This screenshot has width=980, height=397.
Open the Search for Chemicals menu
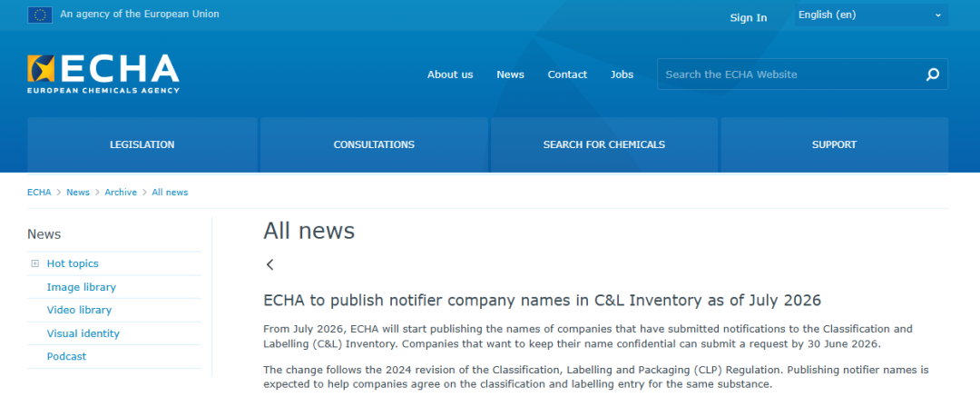coord(603,144)
